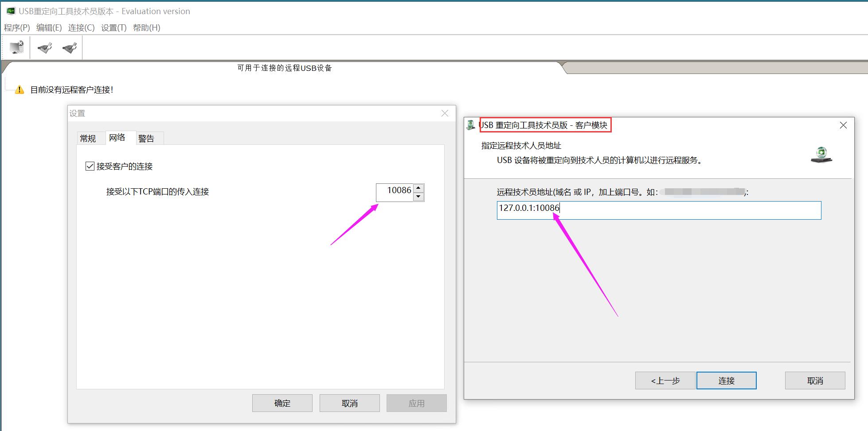Switch to the 警告 tab

tap(146, 139)
